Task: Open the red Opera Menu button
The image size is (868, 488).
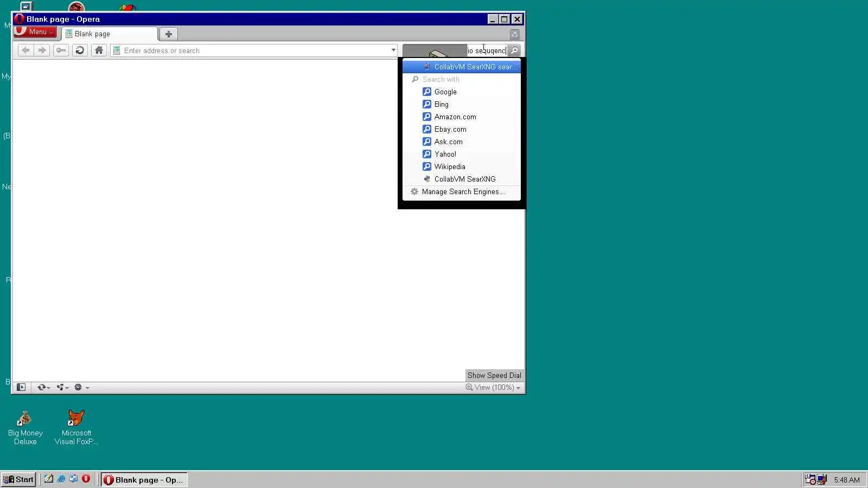Action: 35,32
